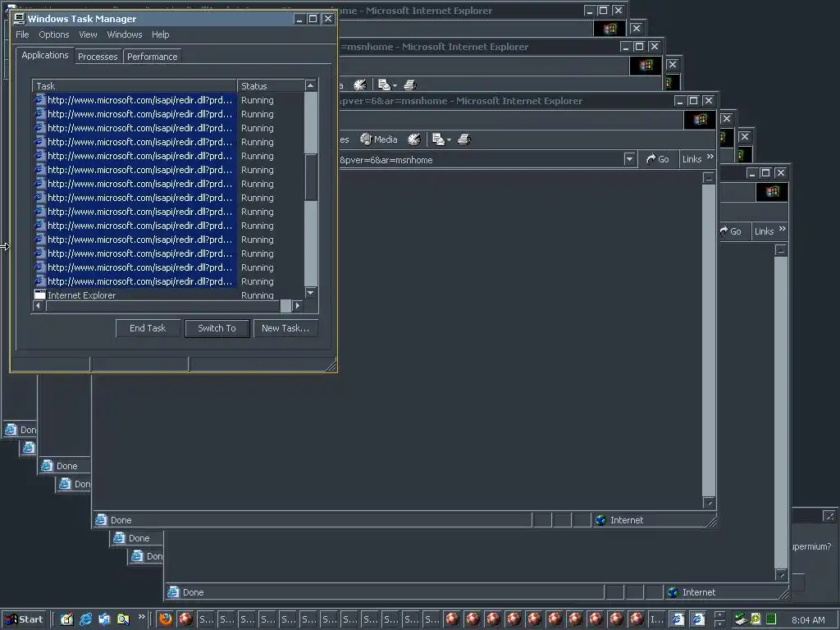Click the Task Manager title bar icon
The image size is (840, 630).
point(20,19)
